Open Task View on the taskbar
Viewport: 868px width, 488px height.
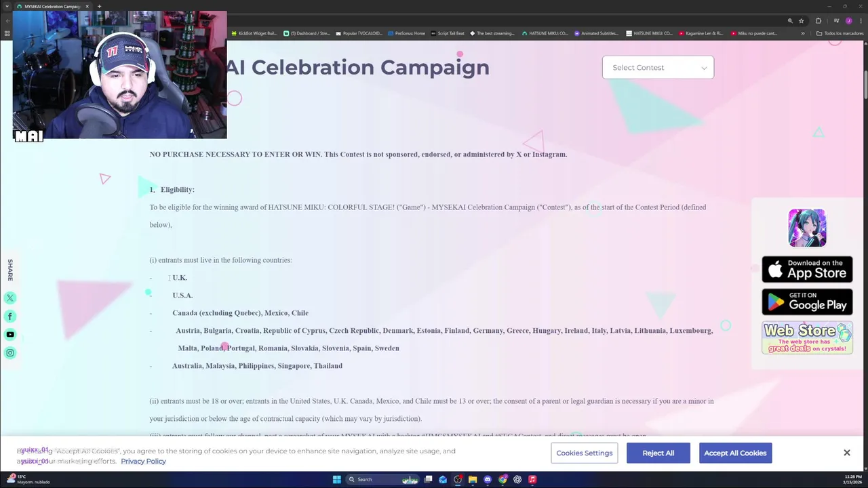coord(428,479)
